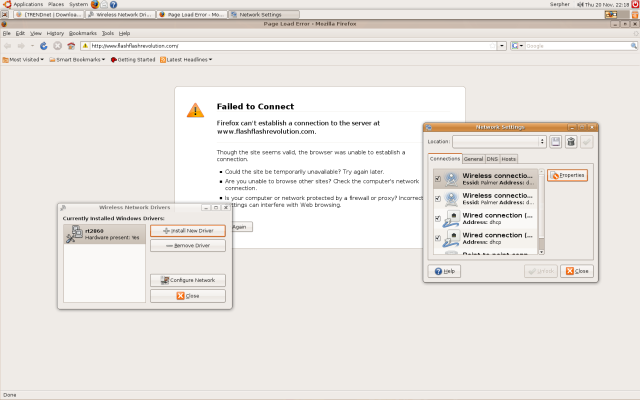Bookmark this page with the star icon
The height and width of the screenshot is (400, 640).
pyautogui.click(x=493, y=46)
